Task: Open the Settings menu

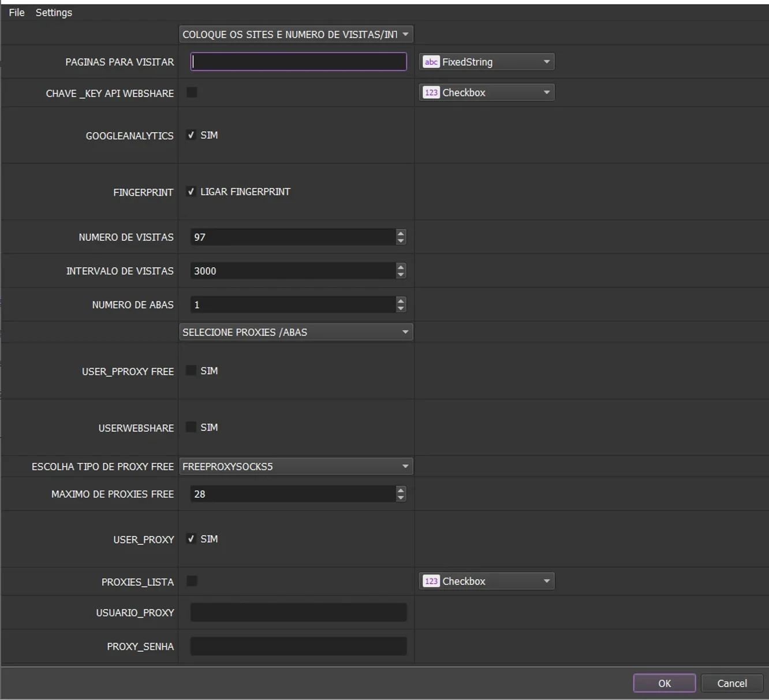Action: click(54, 12)
